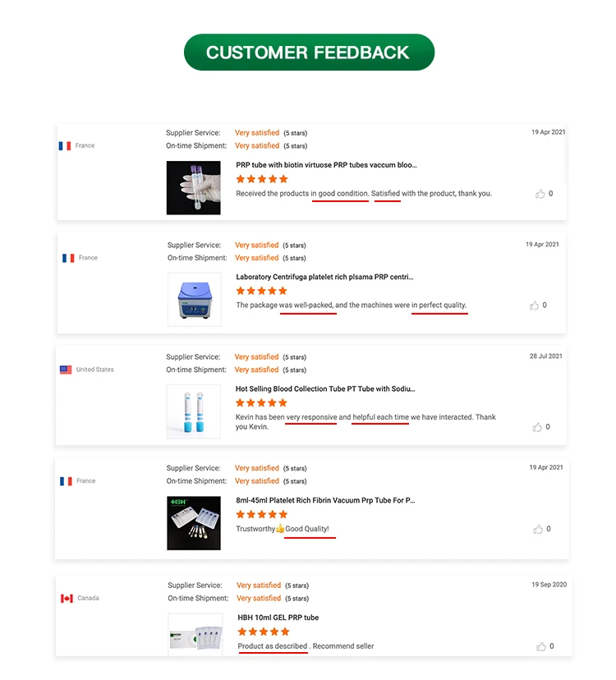
Task: View the blue-cap collection tubes image
Action: coord(193,411)
